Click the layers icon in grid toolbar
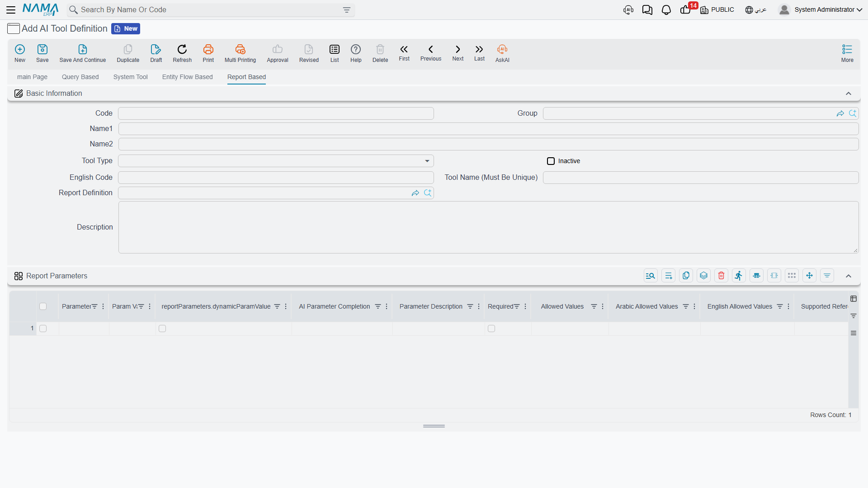Image resolution: width=868 pixels, height=488 pixels. coord(703,276)
